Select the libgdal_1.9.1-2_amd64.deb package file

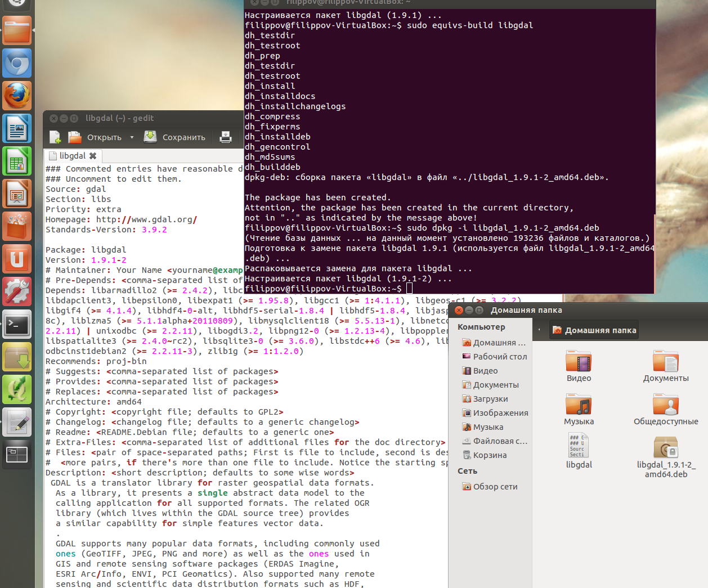pos(666,449)
